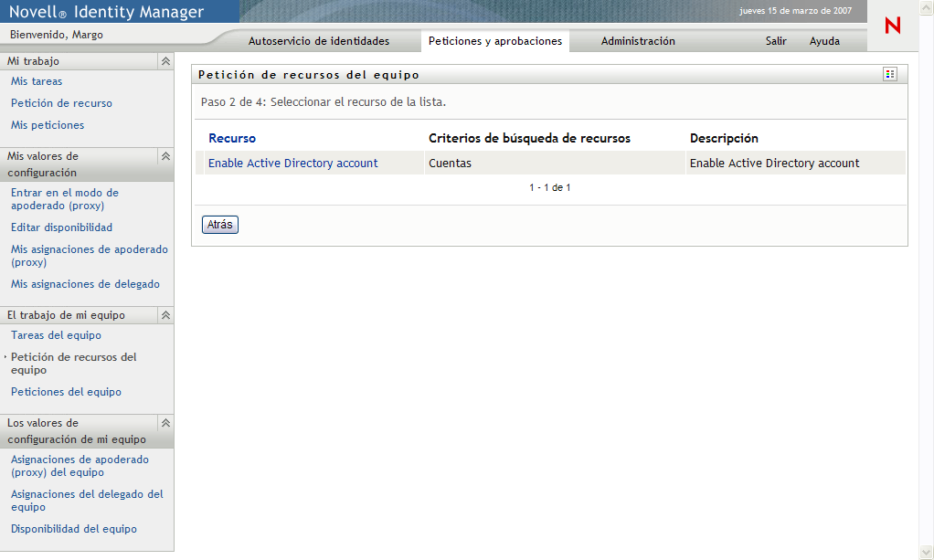This screenshot has width=934, height=560.
Task: Click Salir to log out
Action: (776, 41)
